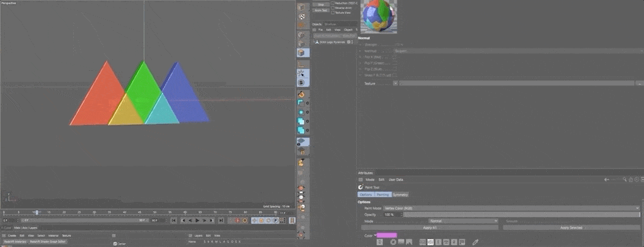
Task: Click the paint tool icon beside Paint Tool label
Action: [x=360, y=187]
